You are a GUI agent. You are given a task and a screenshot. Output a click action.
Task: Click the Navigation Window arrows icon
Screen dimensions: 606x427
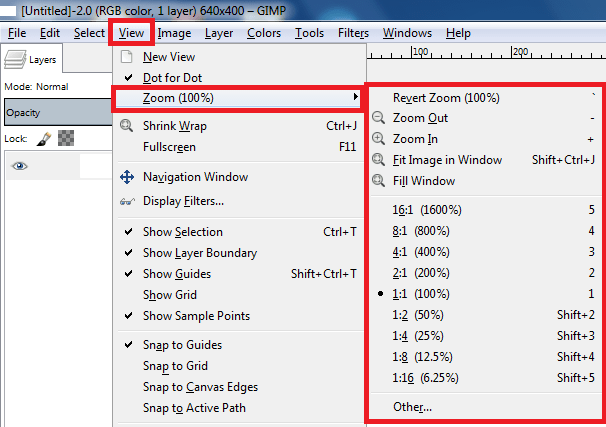[x=127, y=177]
